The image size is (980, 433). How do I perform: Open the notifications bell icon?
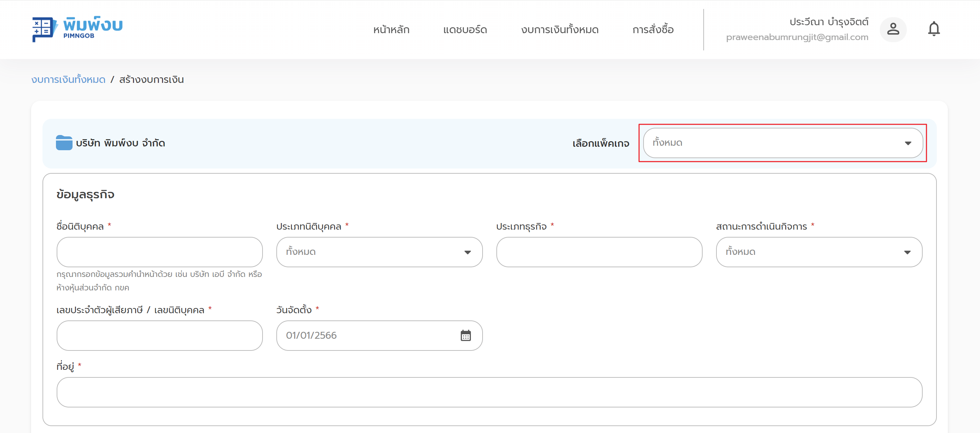tap(933, 29)
